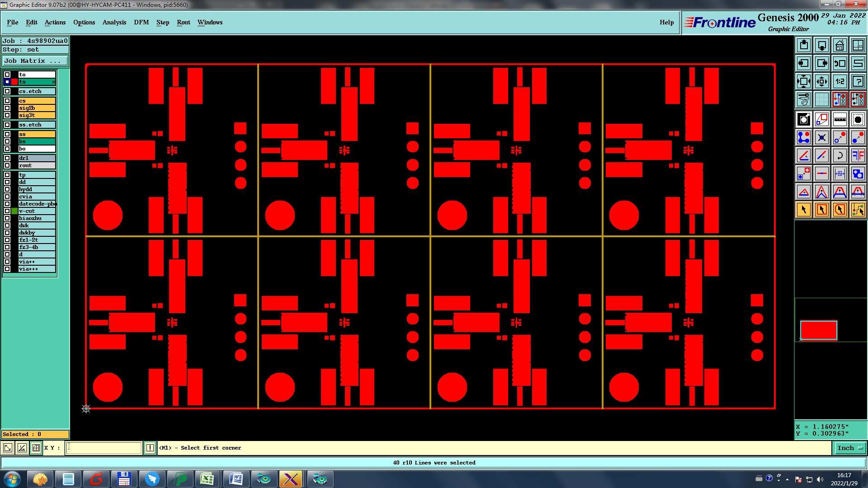Click the overlapping blue shapes tool icon
This screenshot has height=488, width=868.
tap(858, 174)
